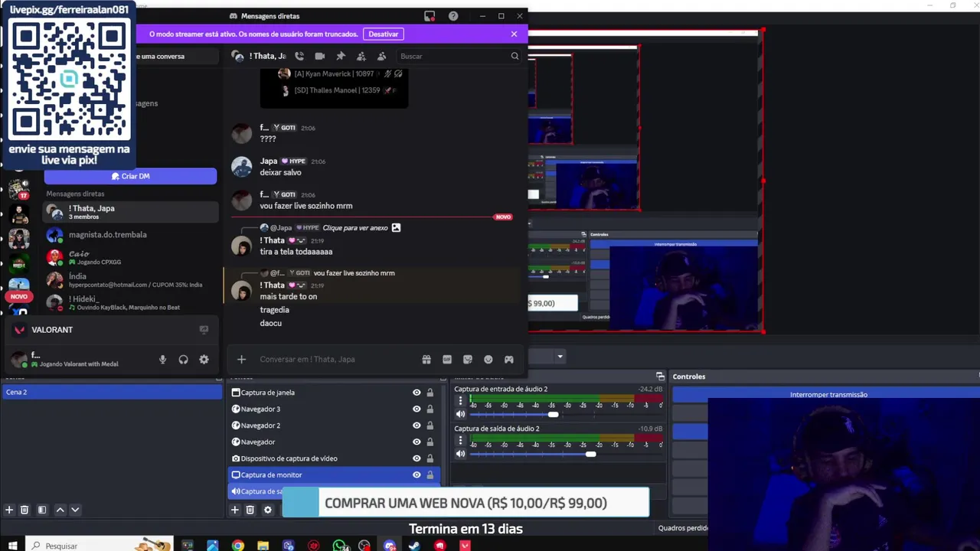
Task: Add friends to the group DM
Action: (361, 56)
